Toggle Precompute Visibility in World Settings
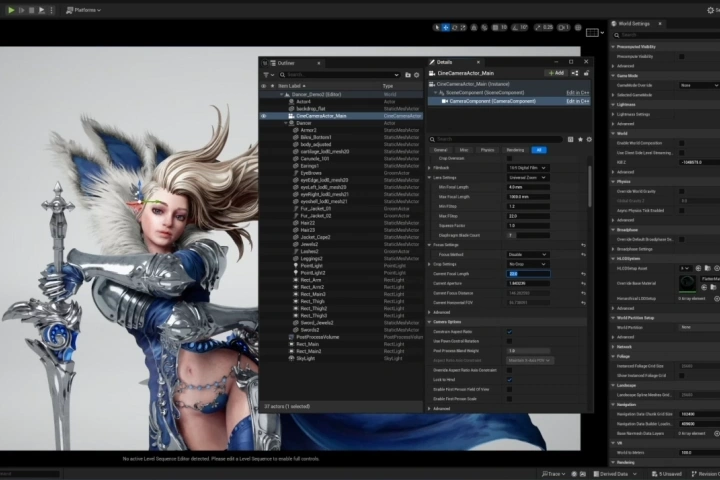 click(x=681, y=56)
